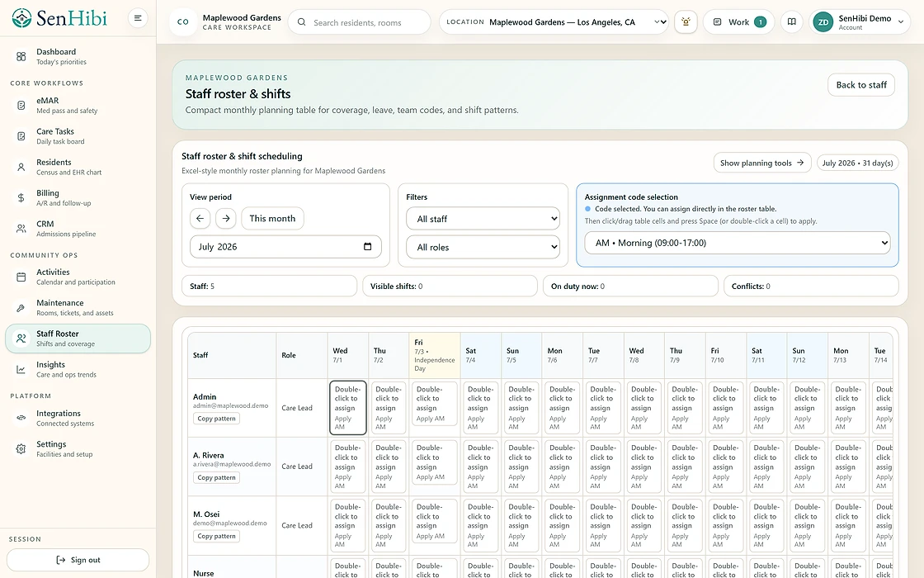
Task: Toggle the sidebar collapse hamburger button
Action: pos(137,18)
